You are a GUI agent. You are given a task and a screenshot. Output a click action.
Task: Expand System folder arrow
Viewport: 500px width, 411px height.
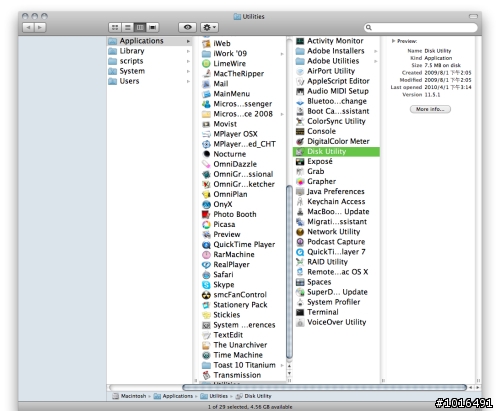point(188,71)
